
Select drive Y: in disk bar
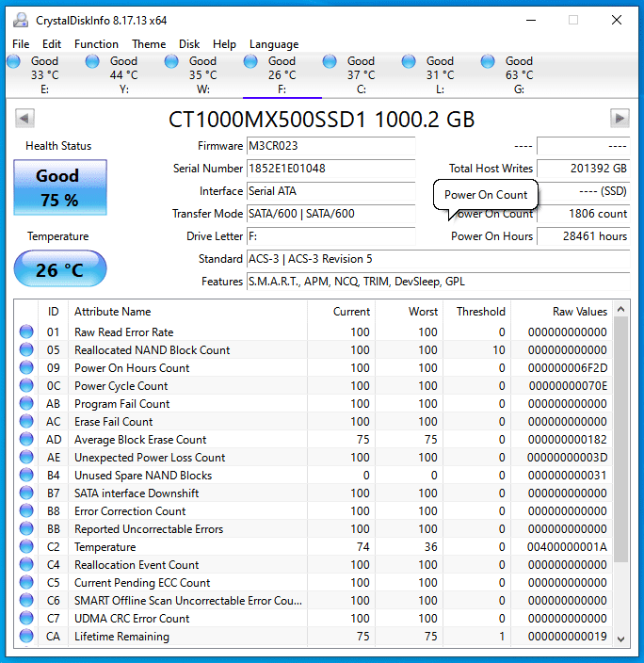pos(124,74)
